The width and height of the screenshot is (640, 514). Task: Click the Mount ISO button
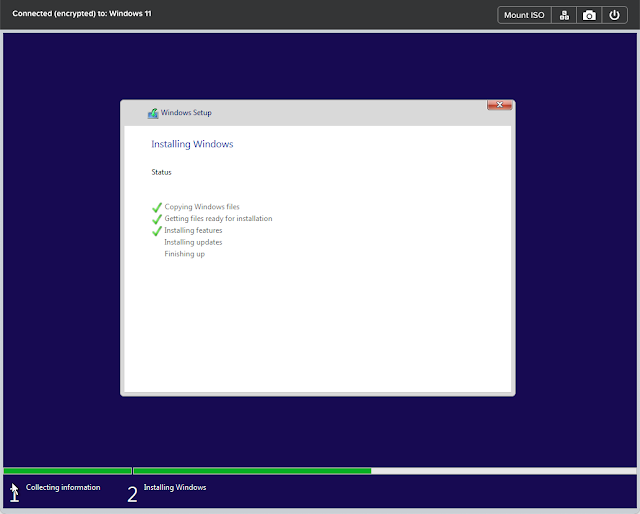click(524, 15)
